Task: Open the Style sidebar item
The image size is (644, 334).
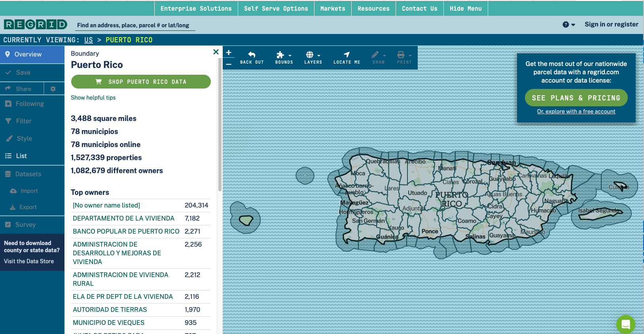Action: click(32, 138)
